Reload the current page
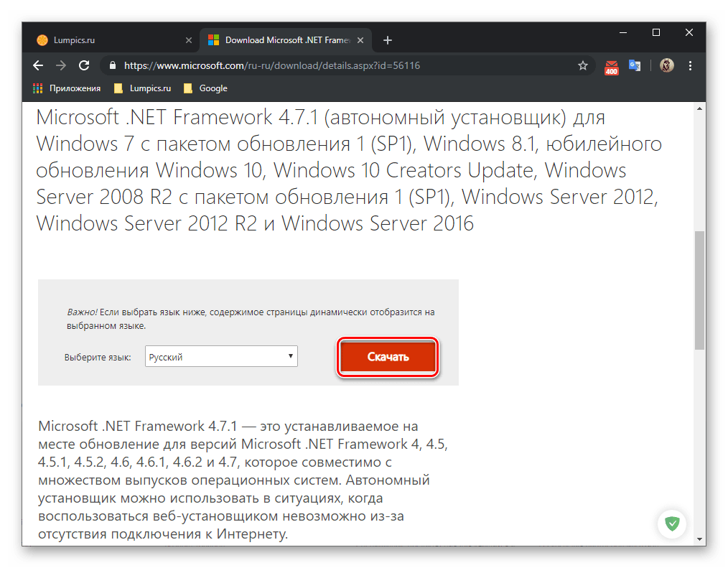Image resolution: width=728 pixels, height=568 pixels. [x=84, y=65]
